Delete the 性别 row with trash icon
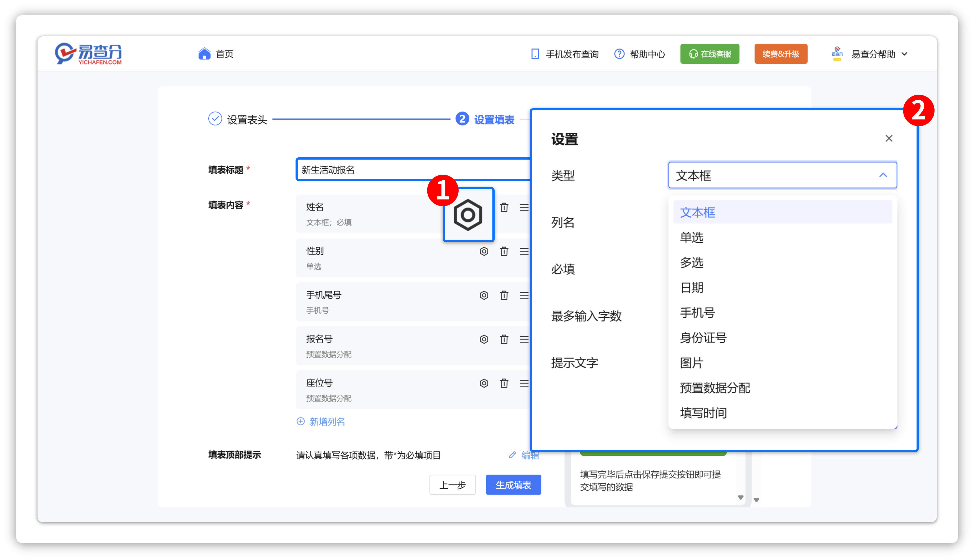This screenshot has height=560, width=974. pos(504,251)
